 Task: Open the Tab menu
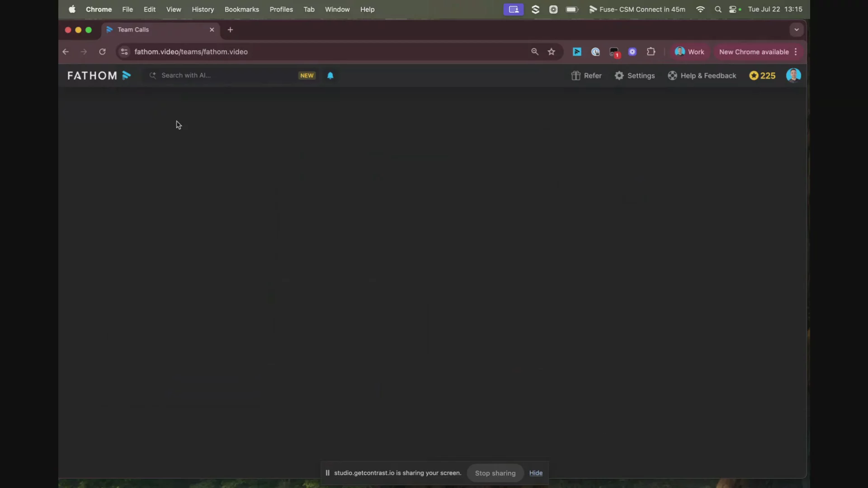pyautogui.click(x=309, y=9)
